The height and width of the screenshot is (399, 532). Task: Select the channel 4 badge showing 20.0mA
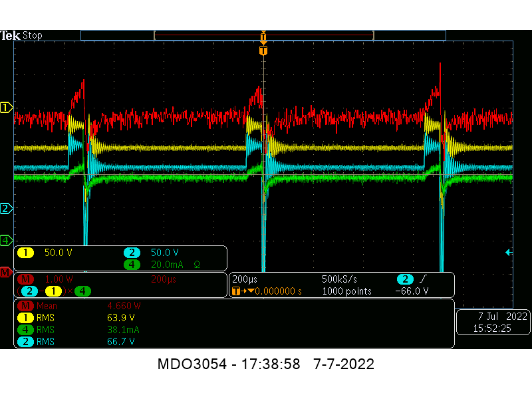pyautogui.click(x=132, y=265)
